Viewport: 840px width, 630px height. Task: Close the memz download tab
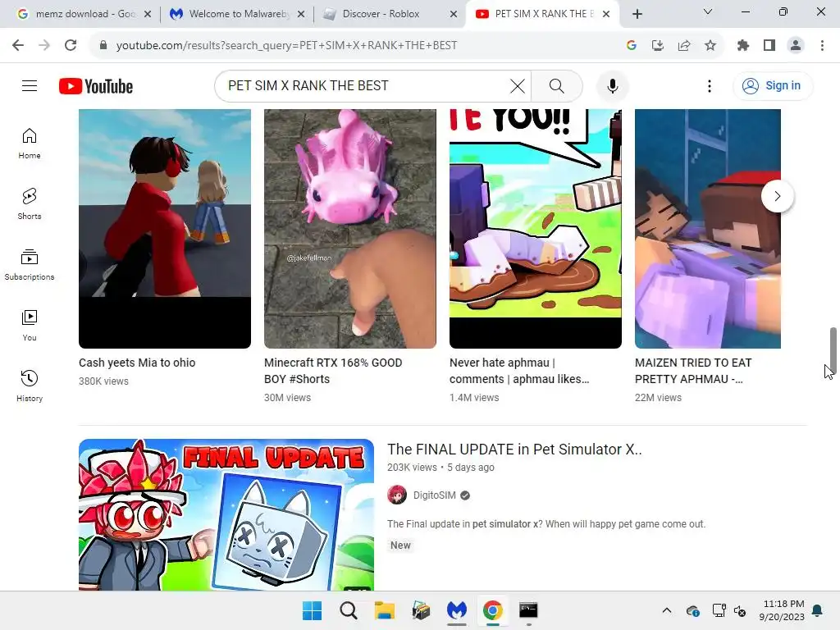pyautogui.click(x=148, y=14)
